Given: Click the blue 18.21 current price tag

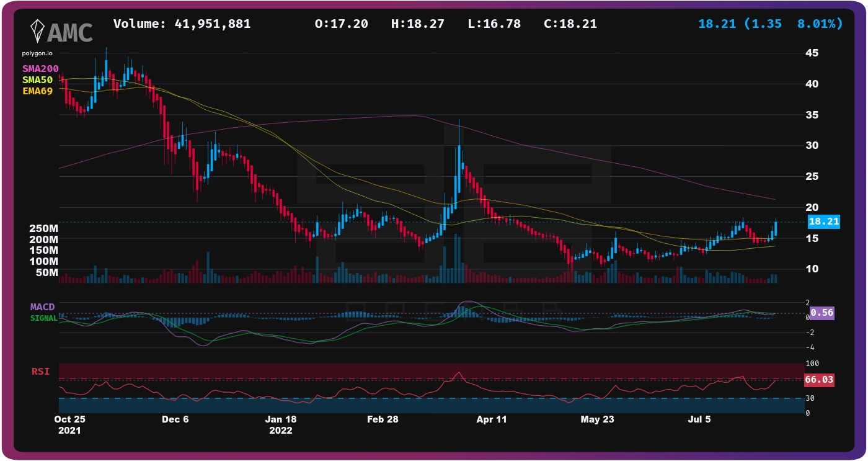Looking at the screenshot, I should point(824,222).
